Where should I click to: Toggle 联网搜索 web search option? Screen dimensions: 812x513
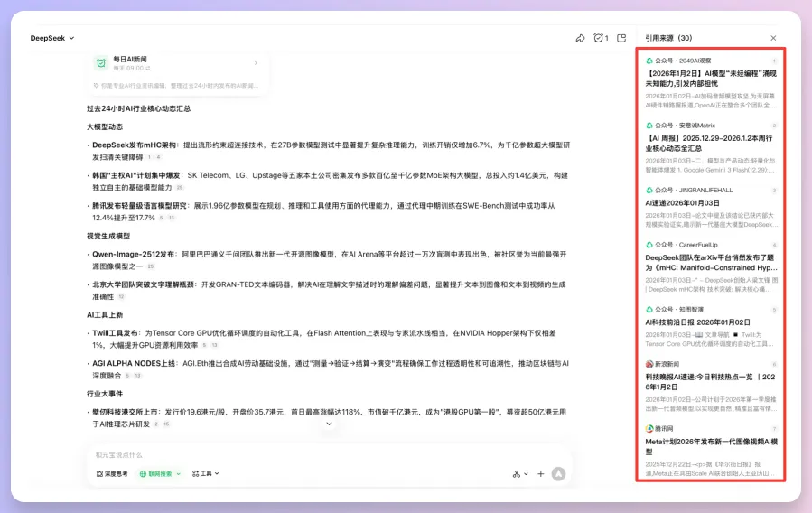pos(156,473)
